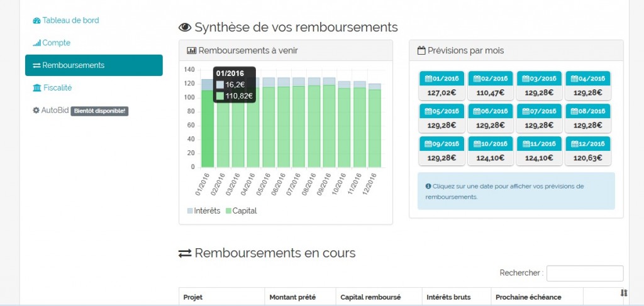644x306 pixels.
Task: Open the Fiscalité page
Action: (x=57, y=88)
